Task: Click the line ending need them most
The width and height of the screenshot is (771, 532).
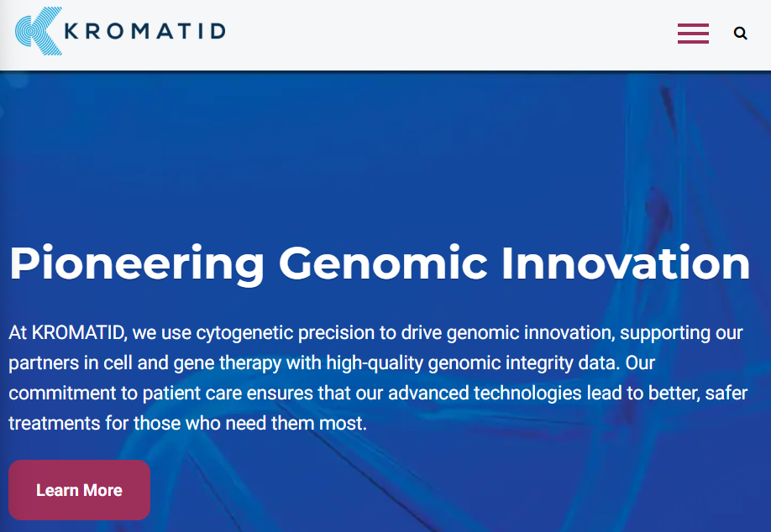Action: tap(188, 423)
